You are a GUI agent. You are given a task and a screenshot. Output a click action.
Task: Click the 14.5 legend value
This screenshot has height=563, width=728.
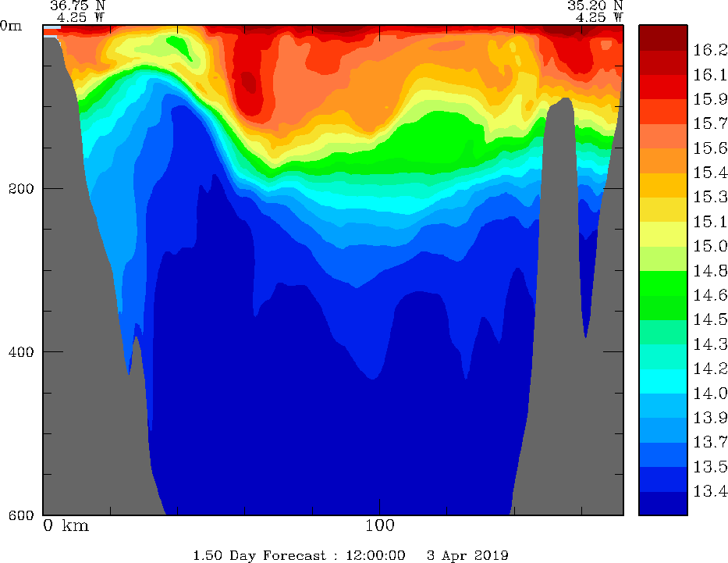coord(710,319)
